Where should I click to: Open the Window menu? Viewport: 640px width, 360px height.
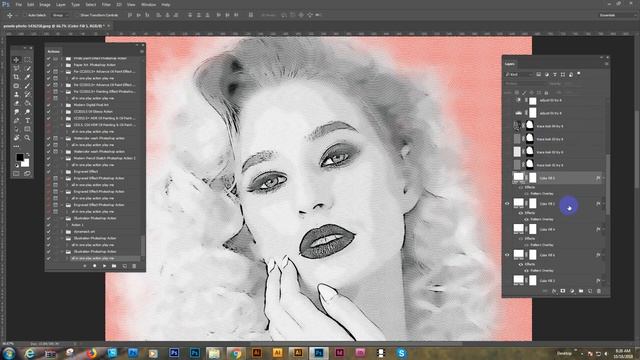tap(148, 4)
